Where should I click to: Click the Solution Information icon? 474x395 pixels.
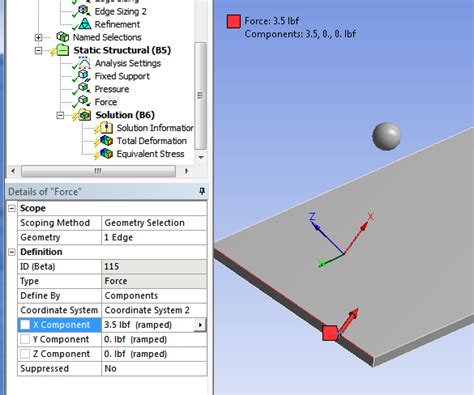pos(106,128)
